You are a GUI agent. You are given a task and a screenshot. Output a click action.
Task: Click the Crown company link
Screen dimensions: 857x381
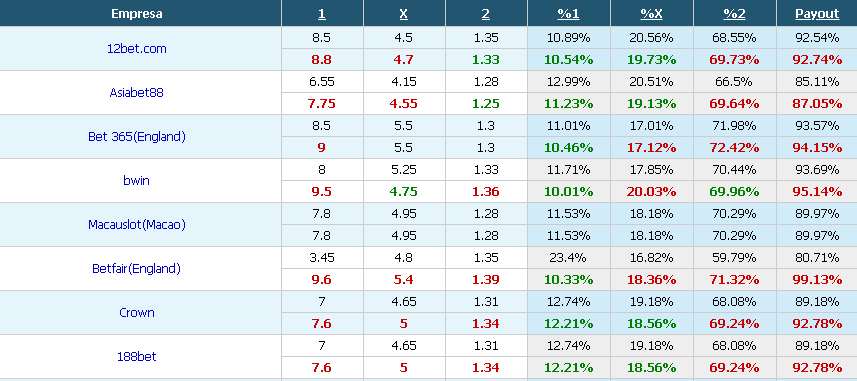coord(137,313)
